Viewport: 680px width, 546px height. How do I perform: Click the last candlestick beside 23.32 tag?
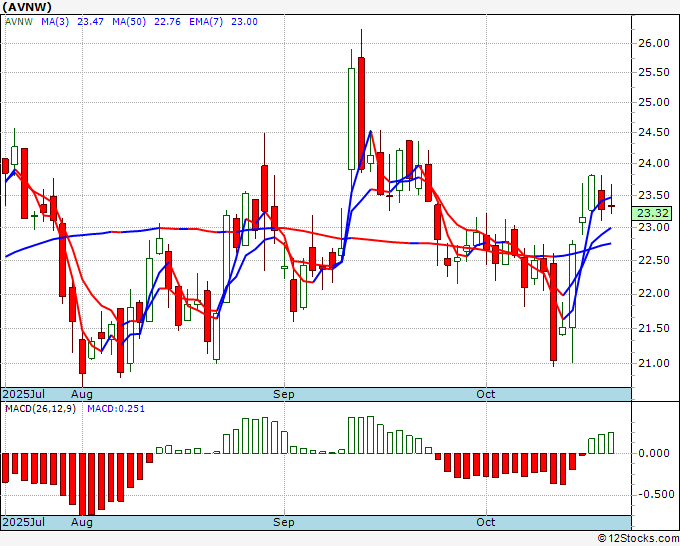coord(611,206)
